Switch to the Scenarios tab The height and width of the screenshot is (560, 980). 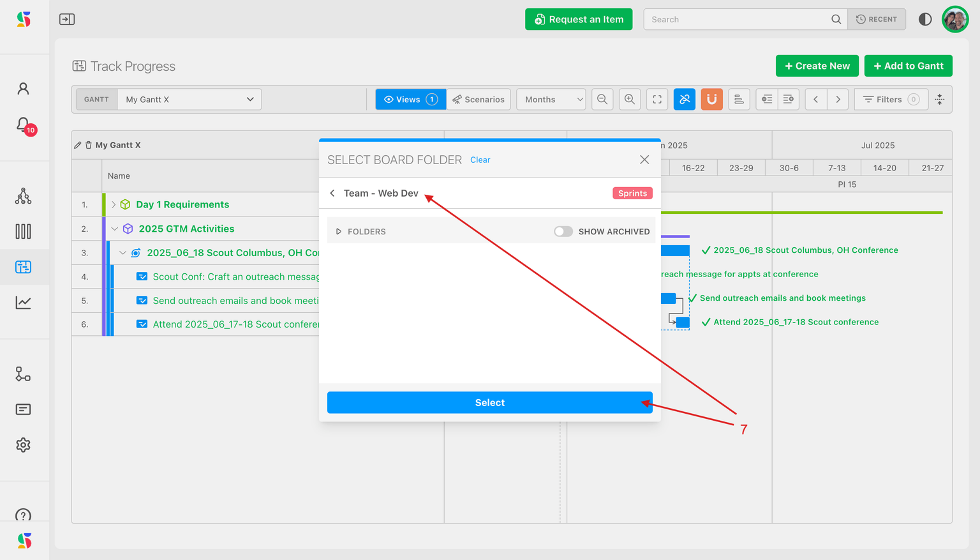pyautogui.click(x=479, y=100)
